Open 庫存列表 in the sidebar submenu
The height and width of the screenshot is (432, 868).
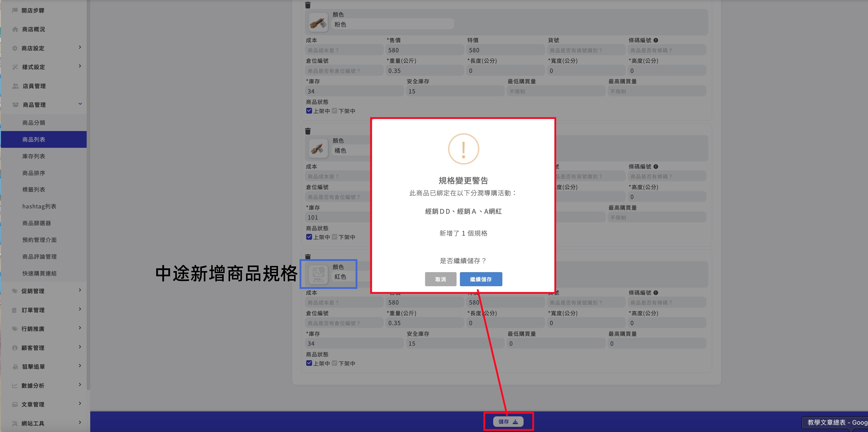(44, 156)
